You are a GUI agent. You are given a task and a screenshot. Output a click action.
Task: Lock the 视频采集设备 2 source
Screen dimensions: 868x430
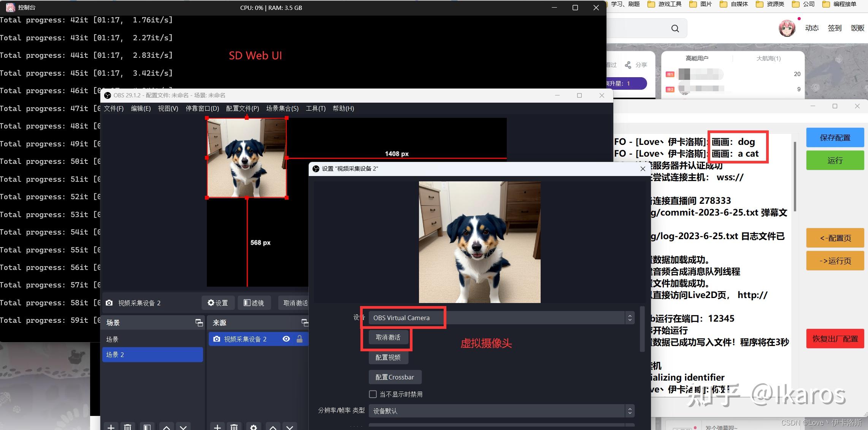(x=300, y=339)
